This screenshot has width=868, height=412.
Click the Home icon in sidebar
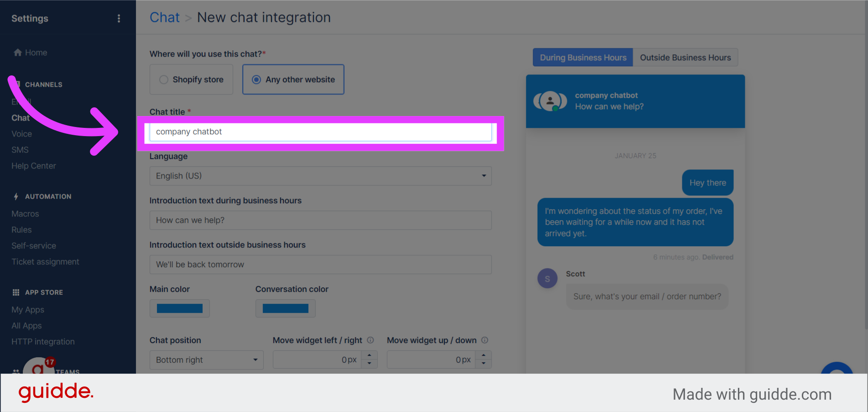pos(18,53)
